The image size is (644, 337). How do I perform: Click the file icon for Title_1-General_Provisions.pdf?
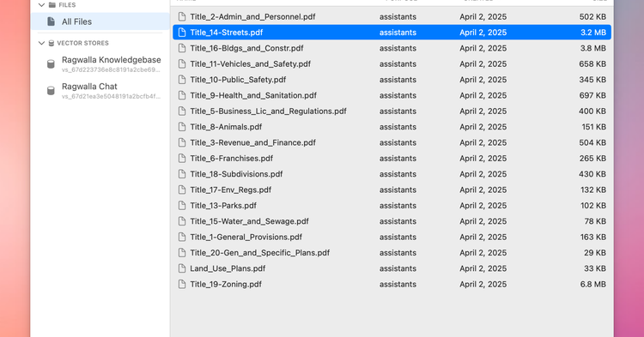click(x=182, y=237)
